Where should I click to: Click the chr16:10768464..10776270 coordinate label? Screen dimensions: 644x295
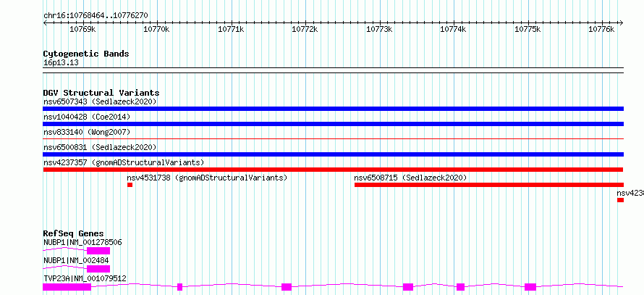[96, 16]
